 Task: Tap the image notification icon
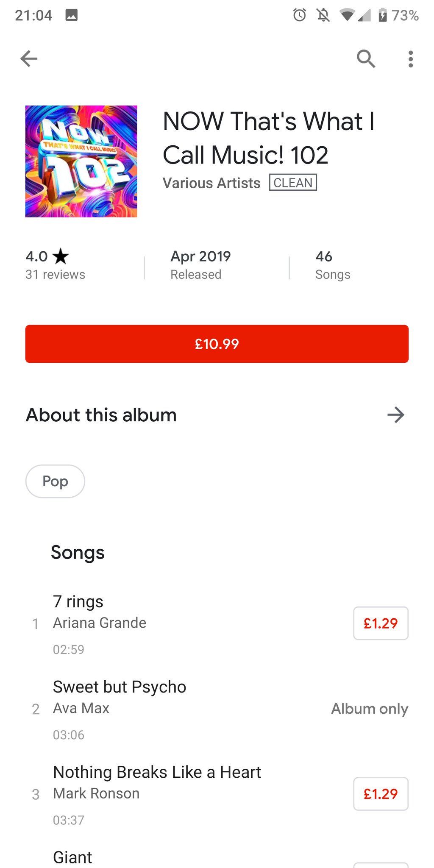coord(71,15)
